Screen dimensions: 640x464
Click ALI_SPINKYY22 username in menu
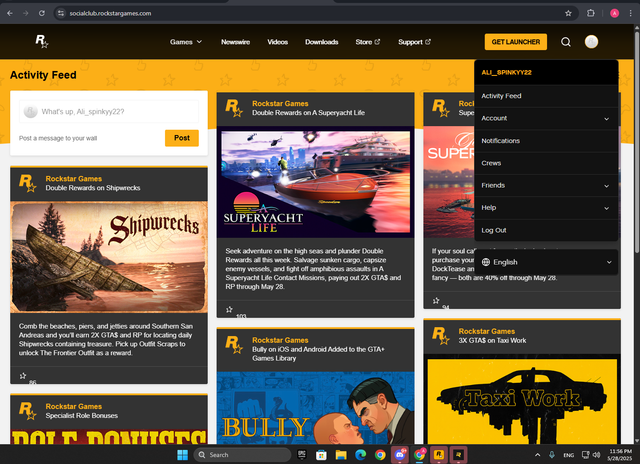click(506, 73)
